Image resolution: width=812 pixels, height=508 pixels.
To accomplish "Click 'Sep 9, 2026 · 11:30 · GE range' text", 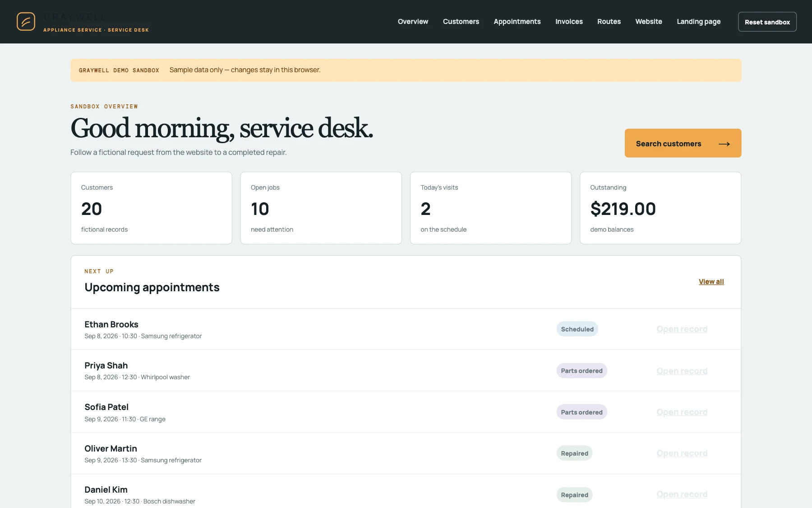I will click(125, 419).
